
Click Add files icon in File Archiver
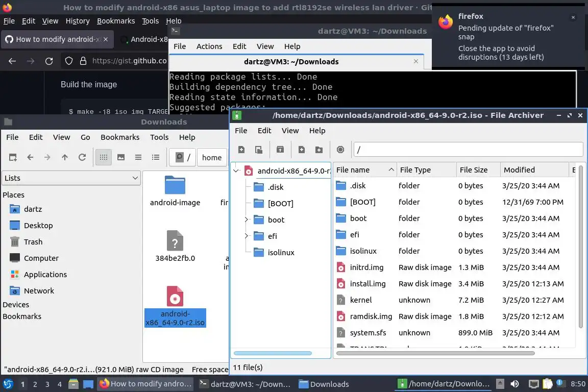point(301,150)
